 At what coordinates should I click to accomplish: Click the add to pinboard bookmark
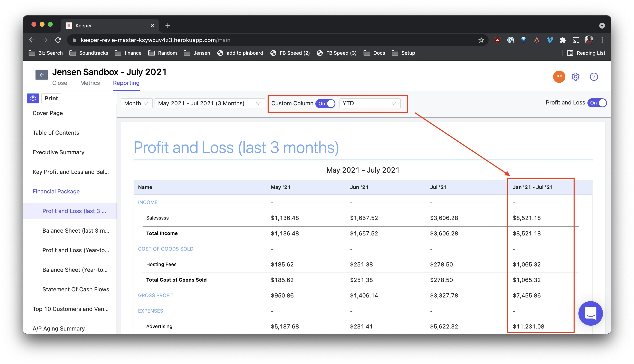click(x=240, y=53)
